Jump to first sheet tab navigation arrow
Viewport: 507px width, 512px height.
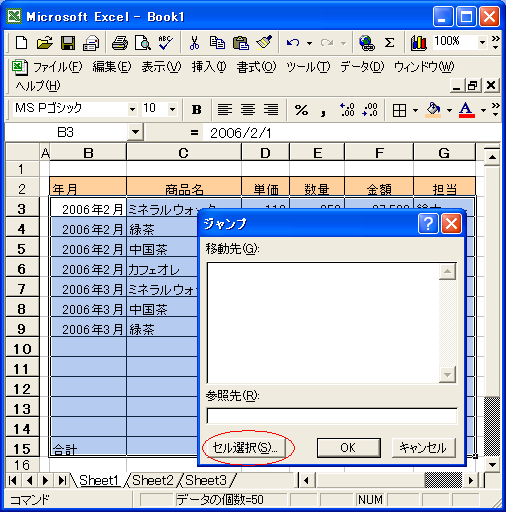coord(13,480)
